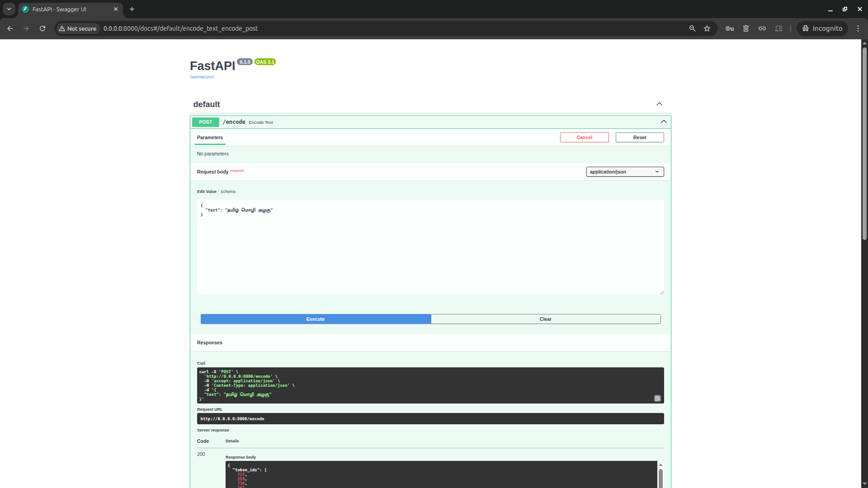
Task: Open the zoom magnifier icon in address bar
Action: tap(692, 28)
